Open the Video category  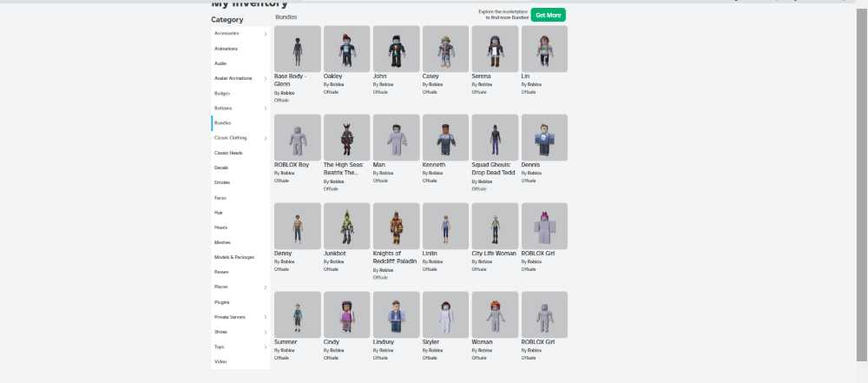pyautogui.click(x=220, y=361)
